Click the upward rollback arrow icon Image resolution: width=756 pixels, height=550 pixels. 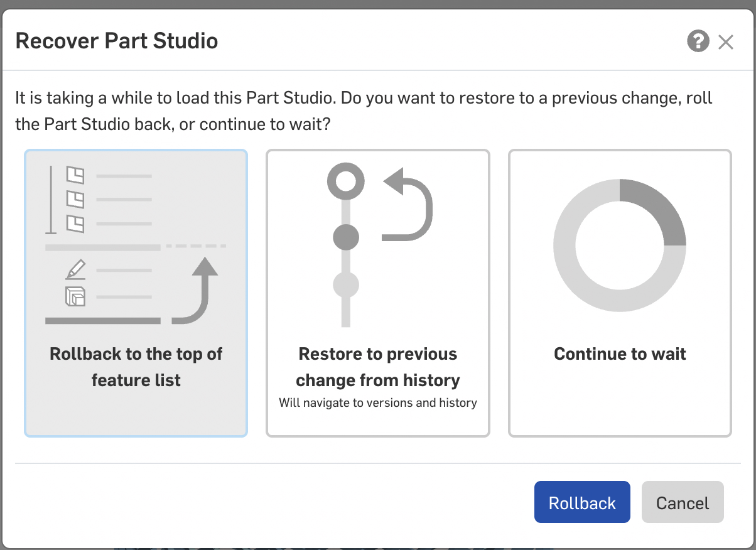[198, 289]
